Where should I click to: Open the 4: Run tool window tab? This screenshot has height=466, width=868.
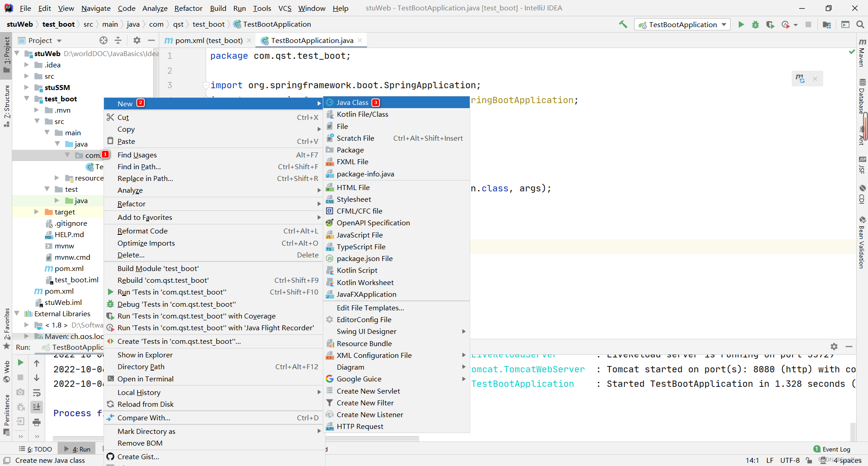click(77, 449)
